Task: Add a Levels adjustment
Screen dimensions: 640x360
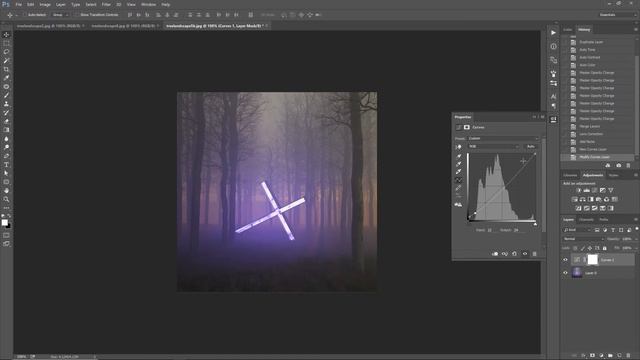Action: (587, 190)
